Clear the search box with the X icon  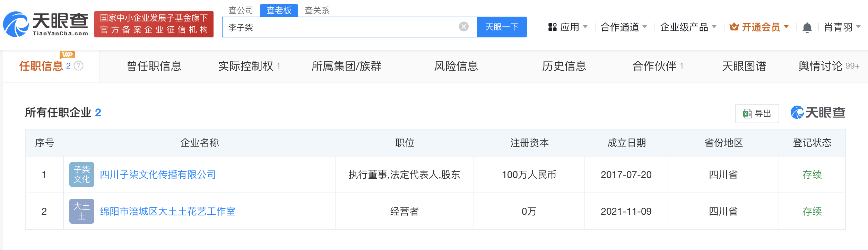point(463,27)
